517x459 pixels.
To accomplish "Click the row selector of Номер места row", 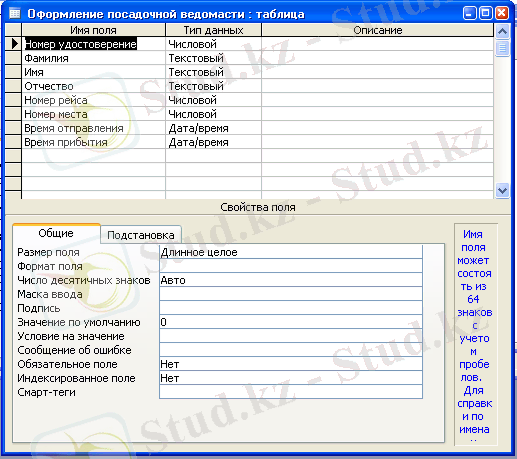I will click(x=13, y=114).
